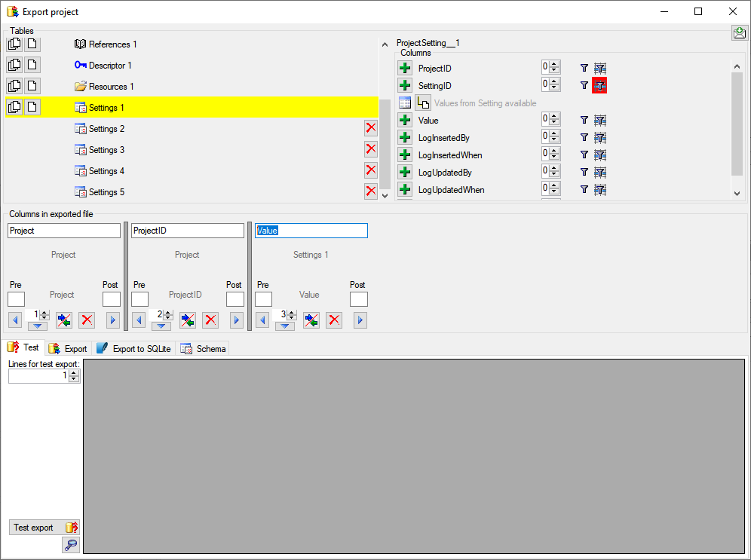Open table view icon beside Values from Setting

(x=405, y=103)
